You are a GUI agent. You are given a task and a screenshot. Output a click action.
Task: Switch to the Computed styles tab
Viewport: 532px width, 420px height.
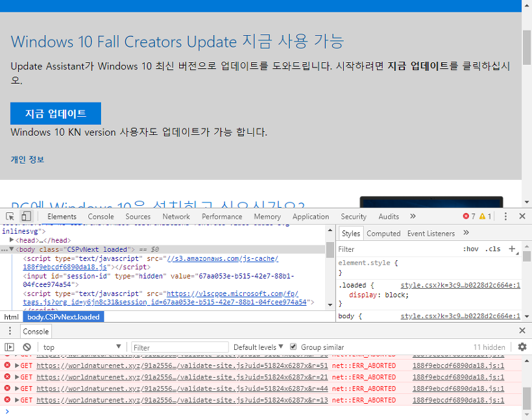(383, 233)
